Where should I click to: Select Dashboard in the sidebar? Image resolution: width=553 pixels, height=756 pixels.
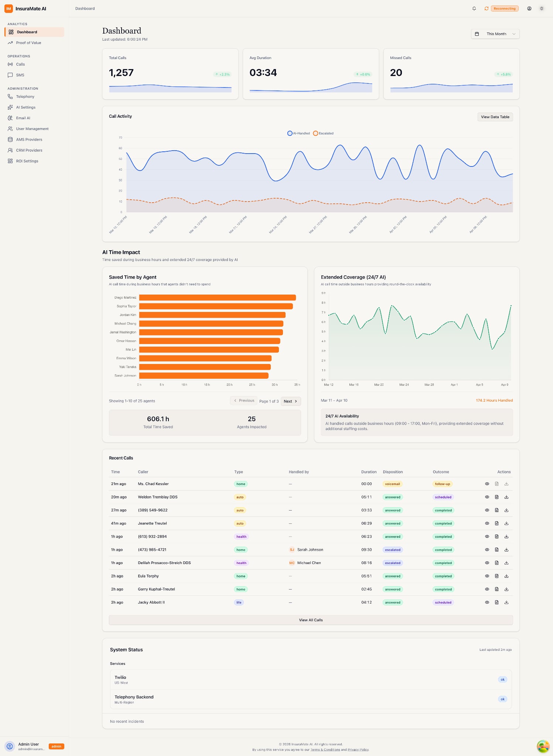tap(34, 32)
